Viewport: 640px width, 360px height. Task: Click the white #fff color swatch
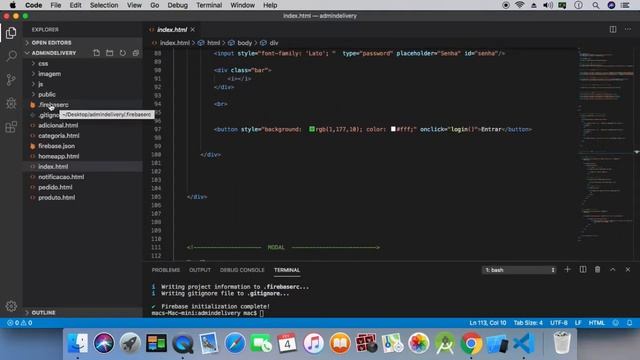tap(393, 129)
